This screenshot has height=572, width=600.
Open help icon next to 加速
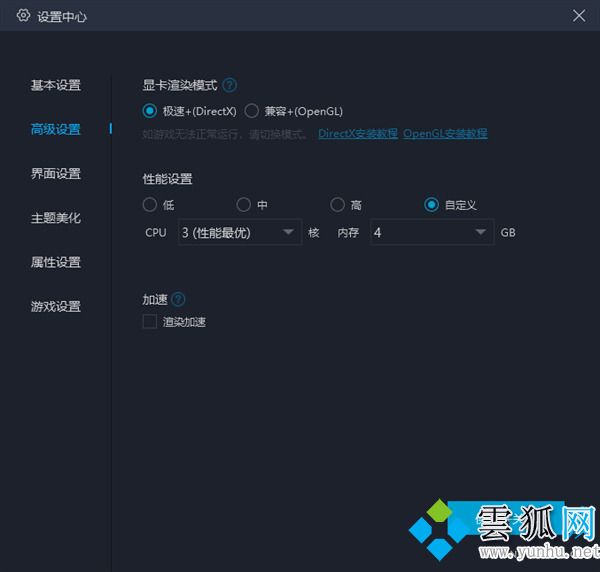coord(178,299)
